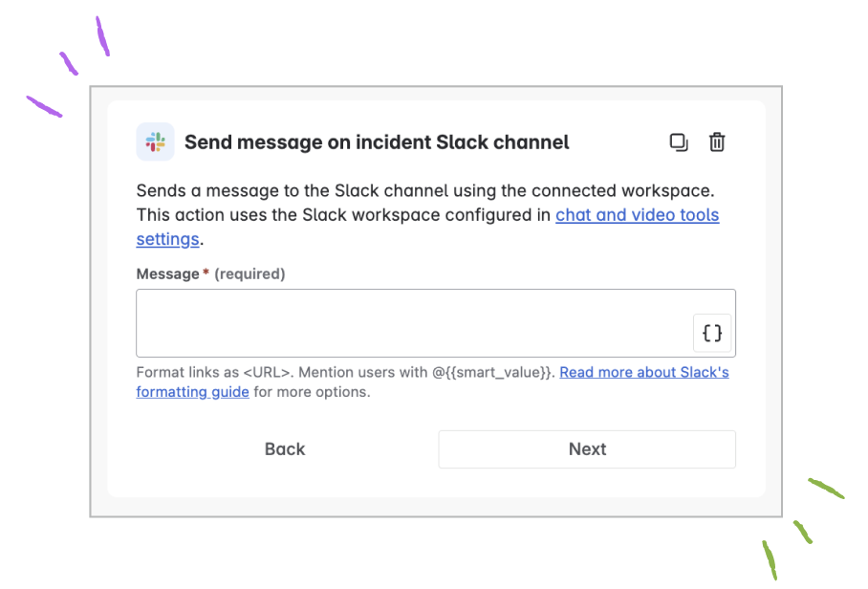Image resolution: width=868 pixels, height=589 pixels.
Task: Select the action title 'Send message on incident Slack channel'
Action: point(377,142)
